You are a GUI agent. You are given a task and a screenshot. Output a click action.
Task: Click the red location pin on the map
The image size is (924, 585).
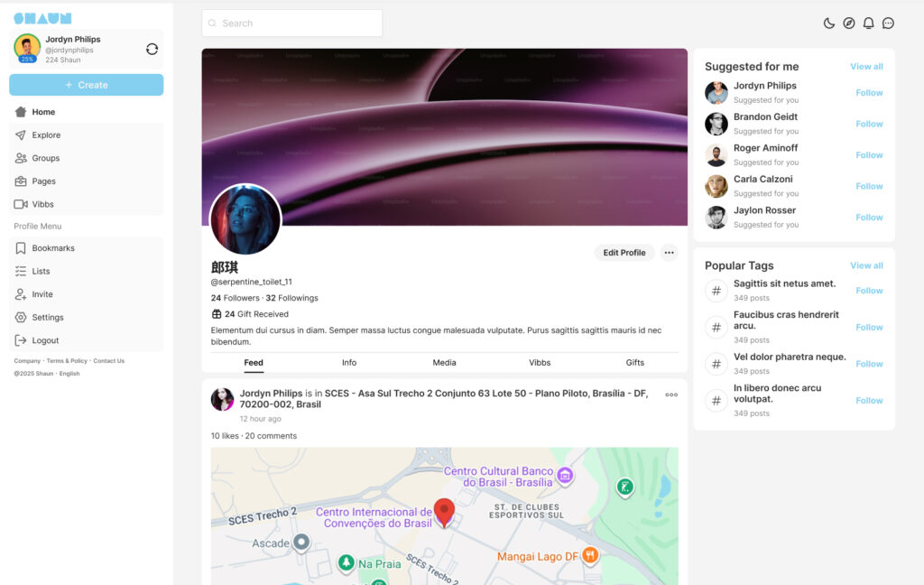point(444,512)
